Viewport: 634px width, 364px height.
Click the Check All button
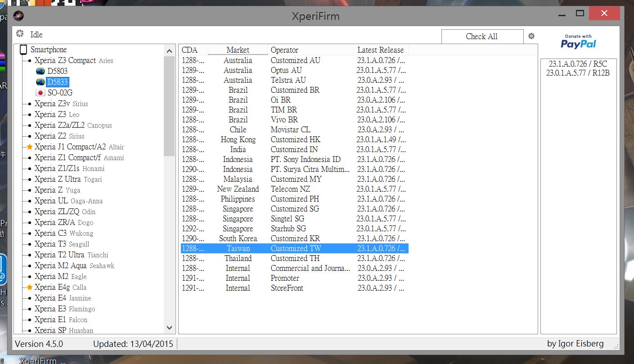[482, 36]
